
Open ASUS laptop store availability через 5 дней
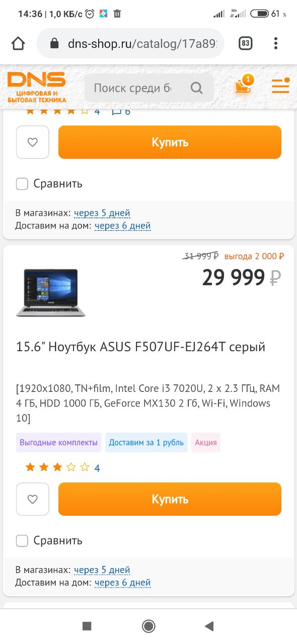pos(102,570)
